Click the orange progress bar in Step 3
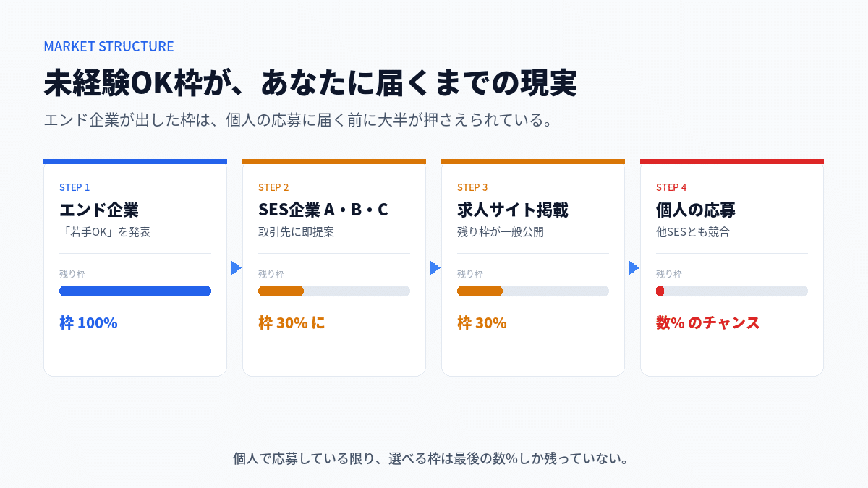The image size is (868, 488). pos(480,291)
